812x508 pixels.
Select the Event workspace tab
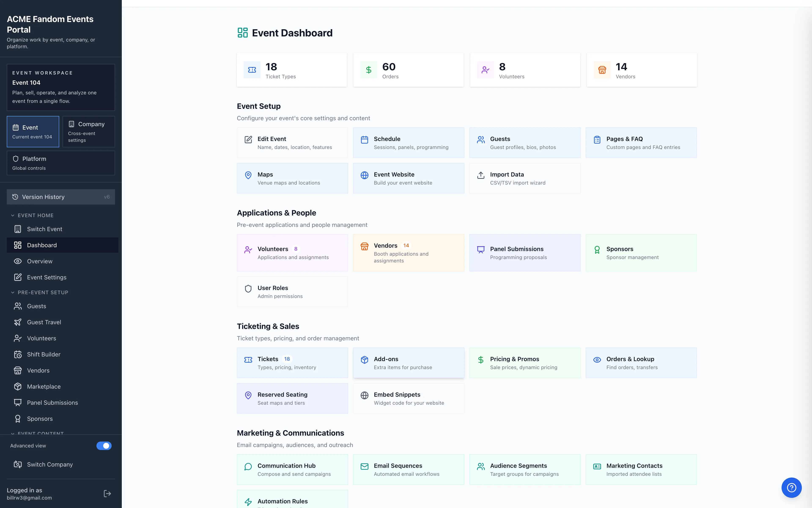coord(33,132)
